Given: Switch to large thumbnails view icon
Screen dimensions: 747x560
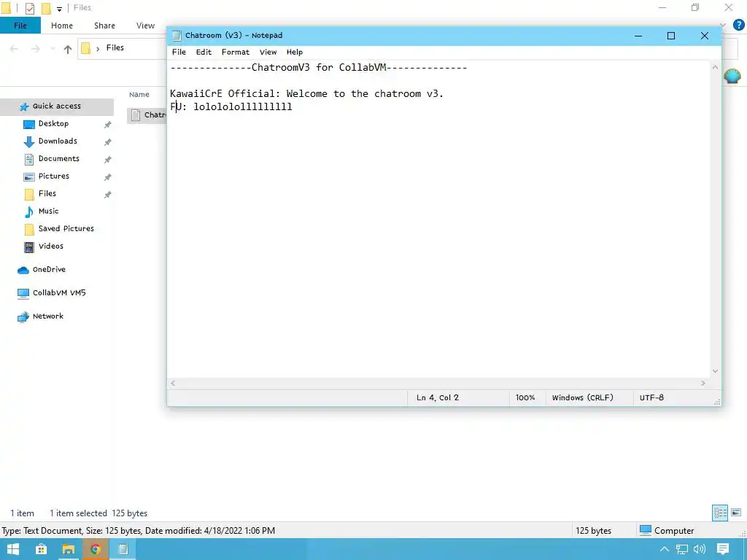Looking at the screenshot, I should pyautogui.click(x=736, y=513).
